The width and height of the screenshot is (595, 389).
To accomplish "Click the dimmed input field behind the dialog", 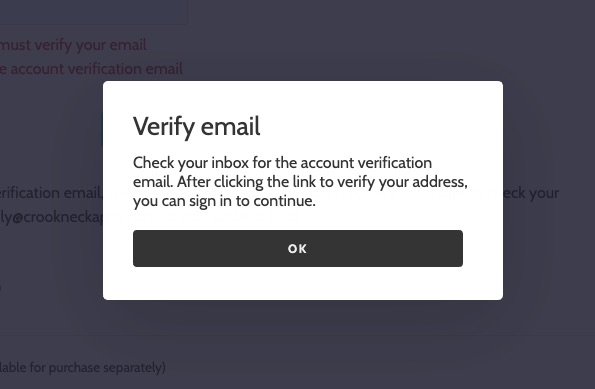I will (93, 12).
